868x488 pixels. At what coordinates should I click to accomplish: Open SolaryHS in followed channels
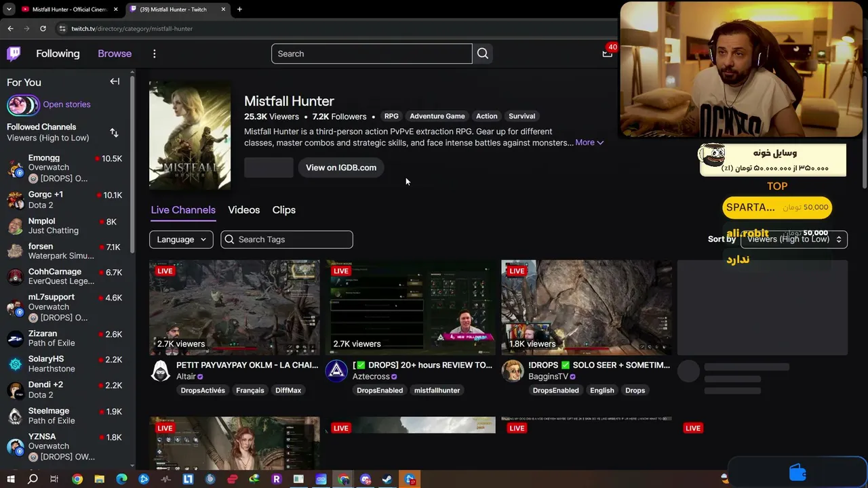tap(66, 364)
